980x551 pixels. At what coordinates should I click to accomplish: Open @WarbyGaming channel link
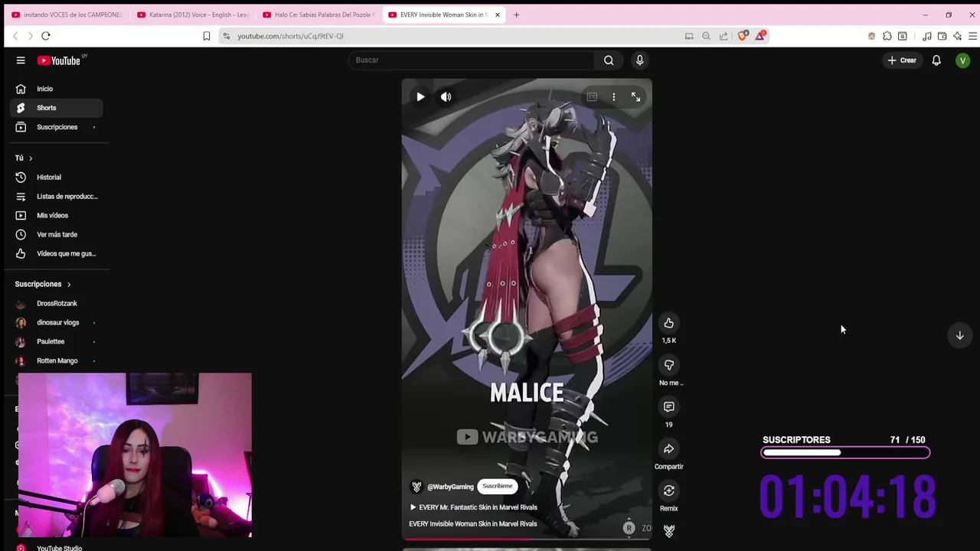click(450, 487)
